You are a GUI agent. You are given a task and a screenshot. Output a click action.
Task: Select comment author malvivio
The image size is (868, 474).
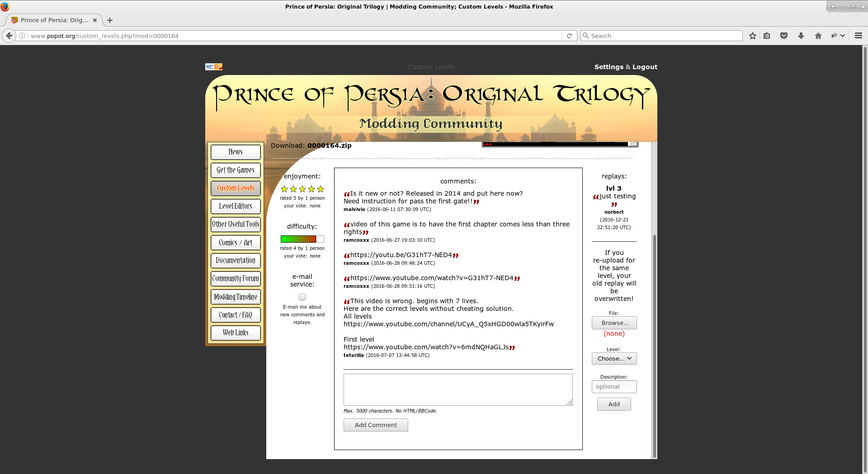click(x=354, y=209)
